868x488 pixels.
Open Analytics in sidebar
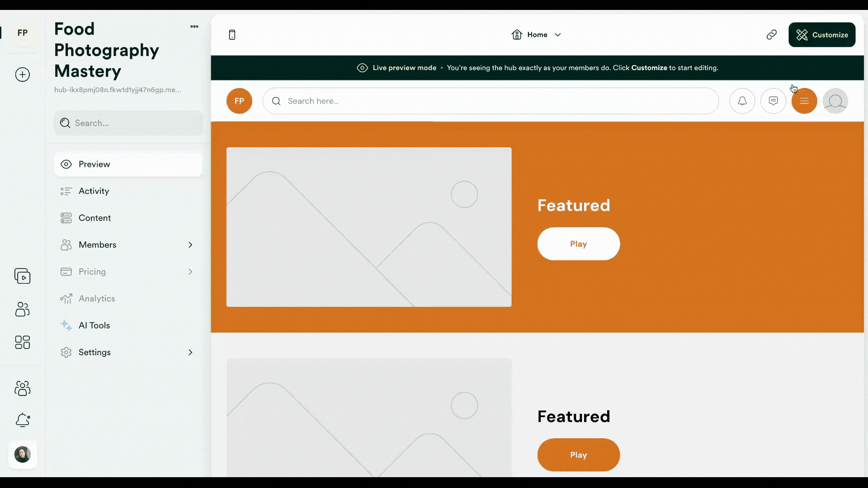[x=128, y=299]
